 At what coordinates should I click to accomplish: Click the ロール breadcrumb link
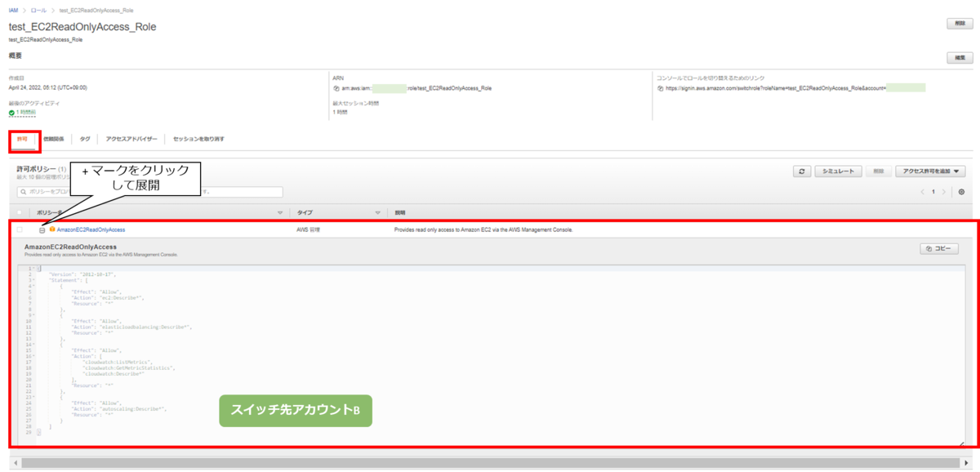point(38,10)
